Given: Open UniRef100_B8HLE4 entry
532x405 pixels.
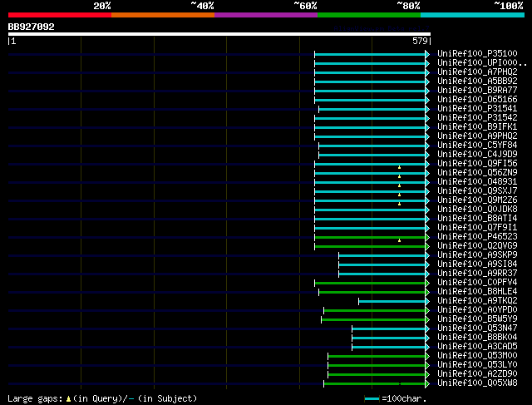Looking at the screenshot, I should pos(477,292).
